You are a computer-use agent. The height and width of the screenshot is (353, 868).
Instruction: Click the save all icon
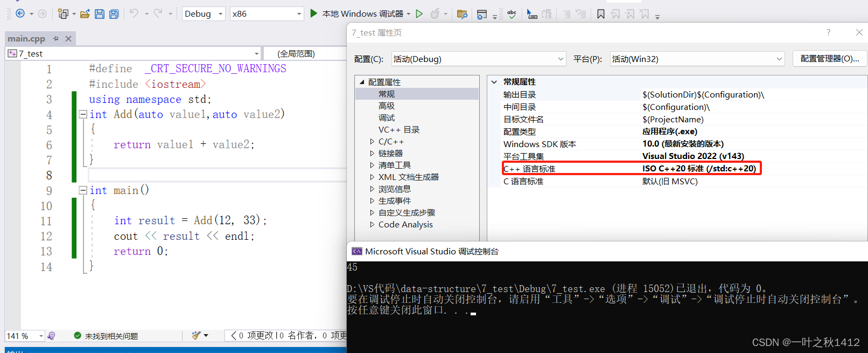(x=114, y=13)
